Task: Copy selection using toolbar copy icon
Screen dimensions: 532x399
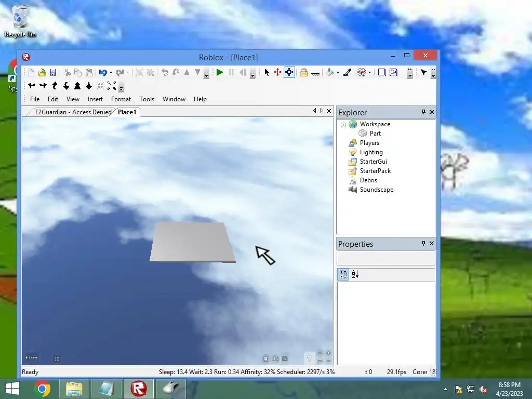Action: 78,72
